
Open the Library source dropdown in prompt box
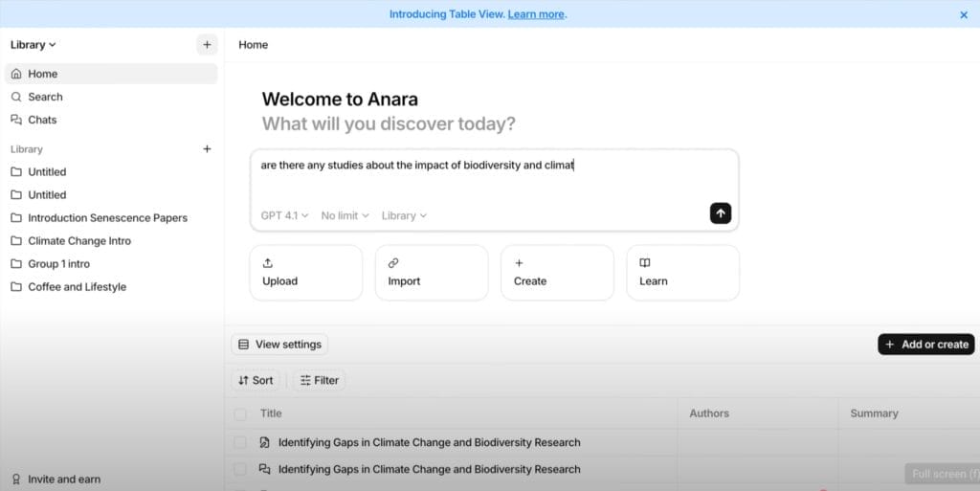point(404,215)
